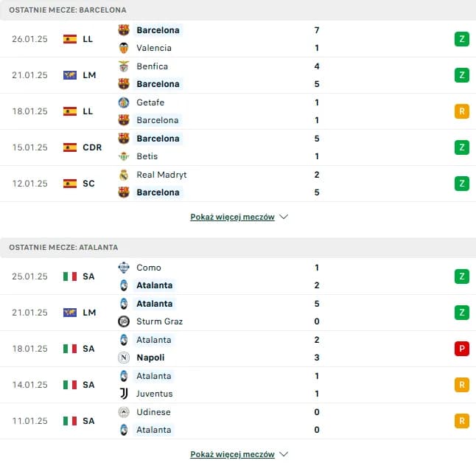Click the Sturm Graz club crest icon
This screenshot has height=463, width=476.
124,321
